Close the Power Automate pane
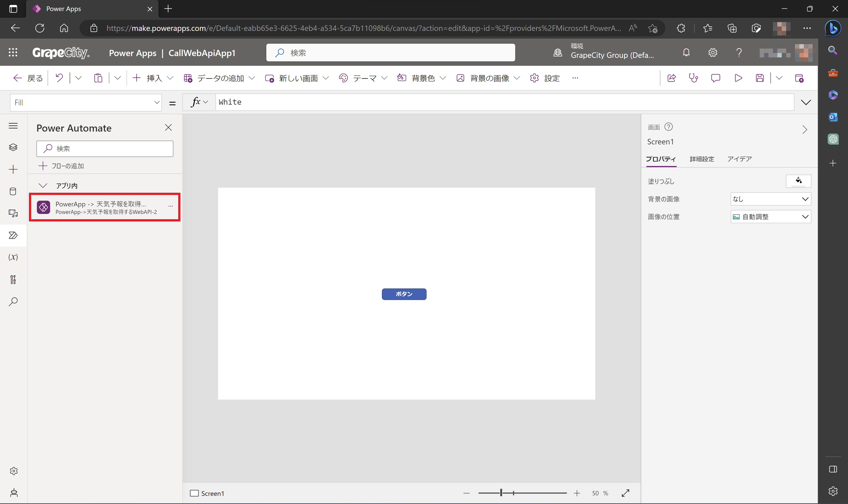848x504 pixels. click(x=168, y=128)
